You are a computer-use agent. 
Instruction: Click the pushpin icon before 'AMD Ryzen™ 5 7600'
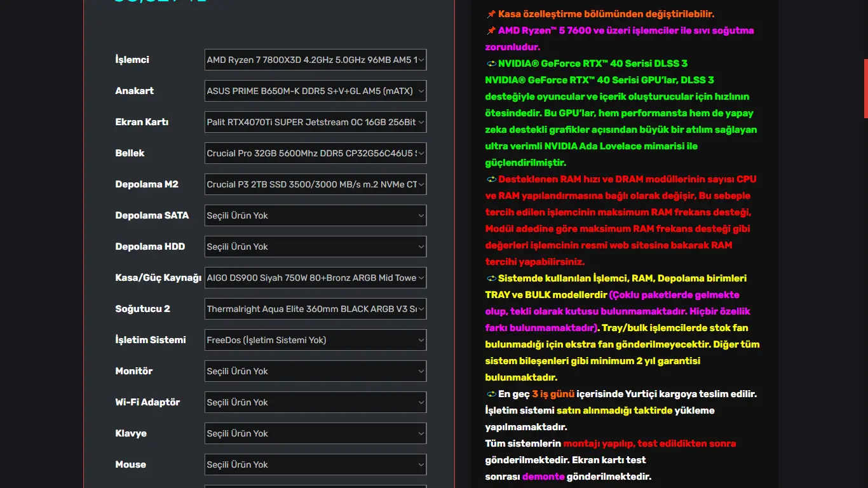click(x=491, y=30)
